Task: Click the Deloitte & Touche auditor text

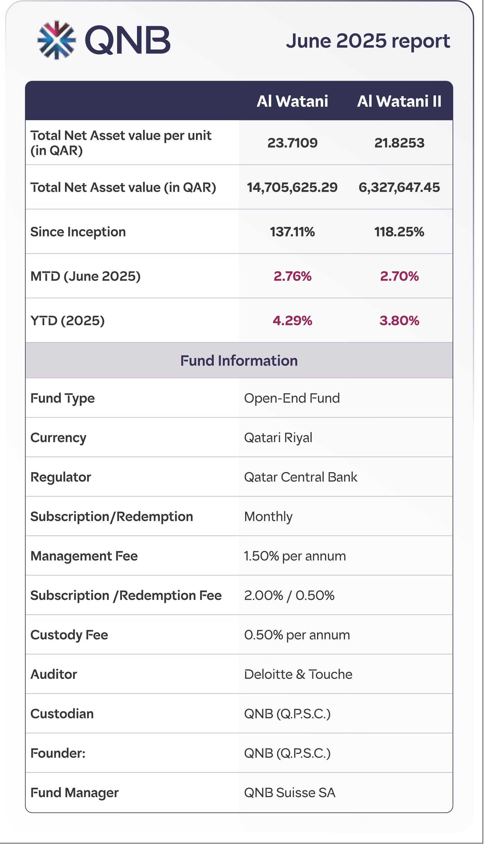Action: click(x=298, y=674)
